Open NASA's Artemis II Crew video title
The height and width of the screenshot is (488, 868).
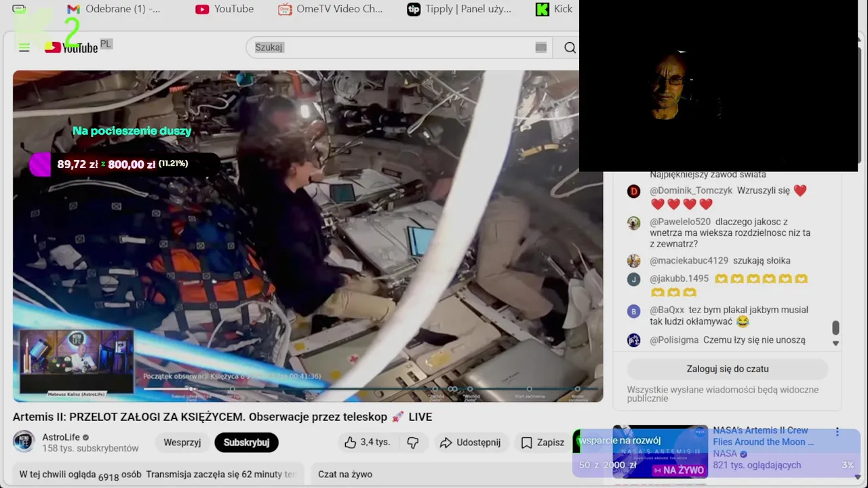[764, 436]
